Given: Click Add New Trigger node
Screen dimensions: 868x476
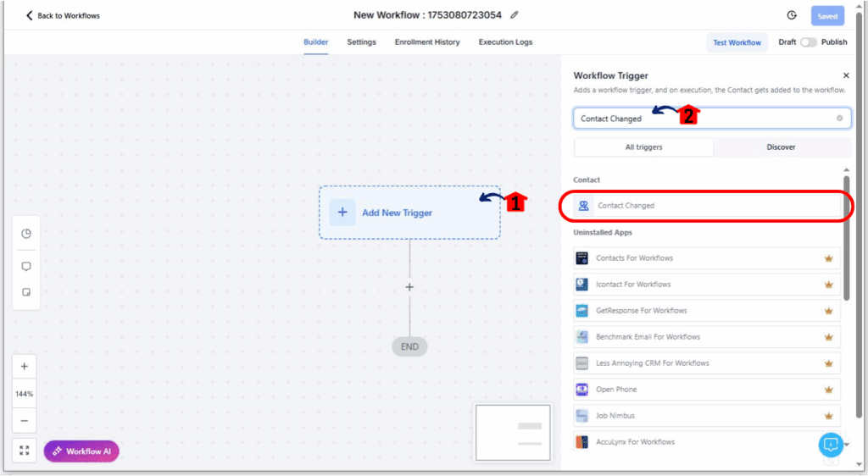Looking at the screenshot, I should (409, 213).
